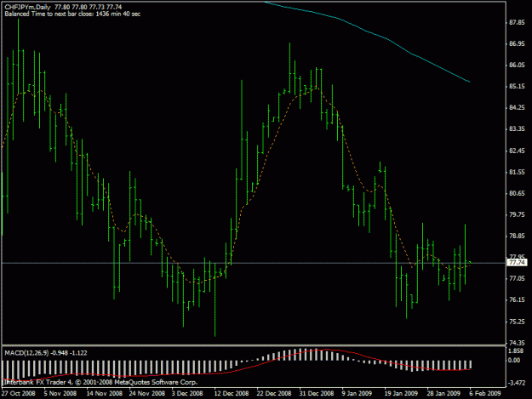Click the 31 Dec 2008 date label
This screenshot has width=532, height=399.
316,394
